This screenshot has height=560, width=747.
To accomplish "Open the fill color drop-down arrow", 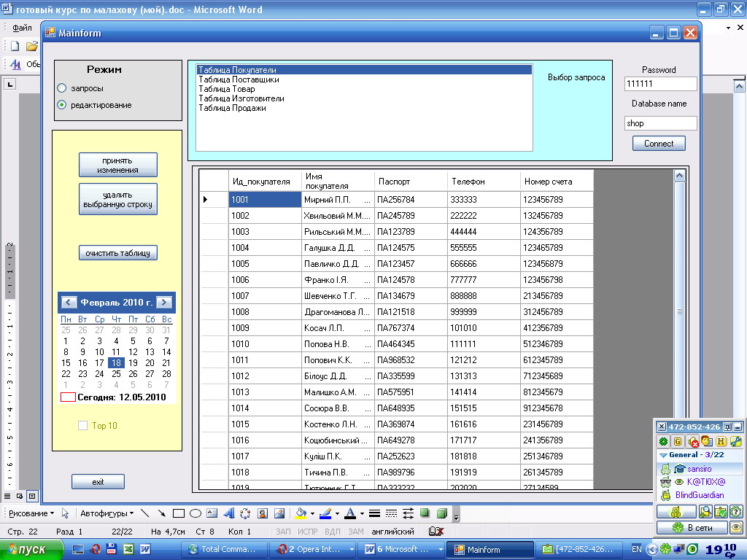I will [312, 514].
